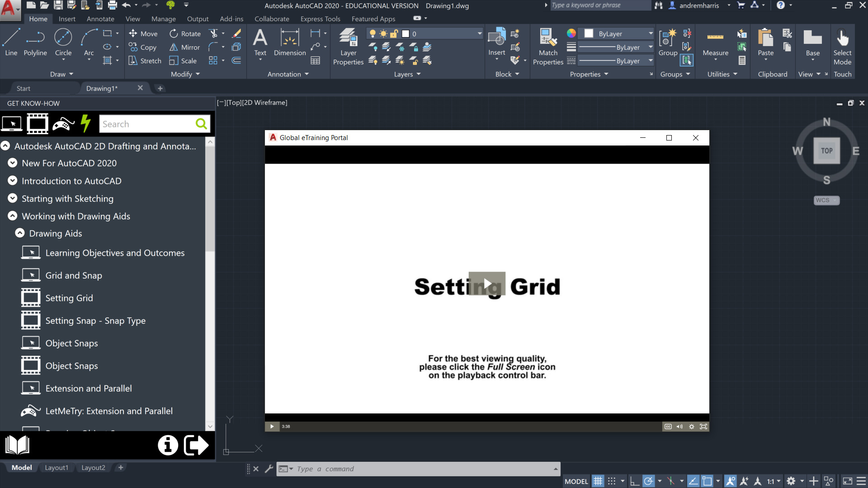Open the ByLayer object color dropdown

click(x=651, y=33)
